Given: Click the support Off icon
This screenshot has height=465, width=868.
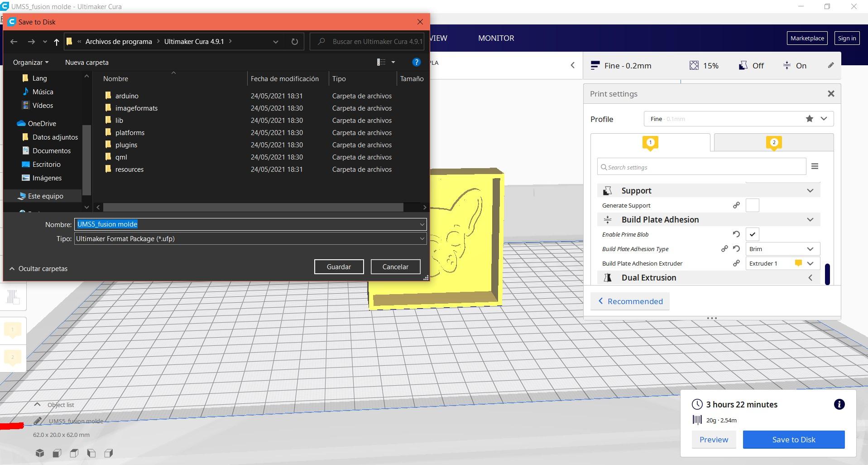Looking at the screenshot, I should pos(743,65).
